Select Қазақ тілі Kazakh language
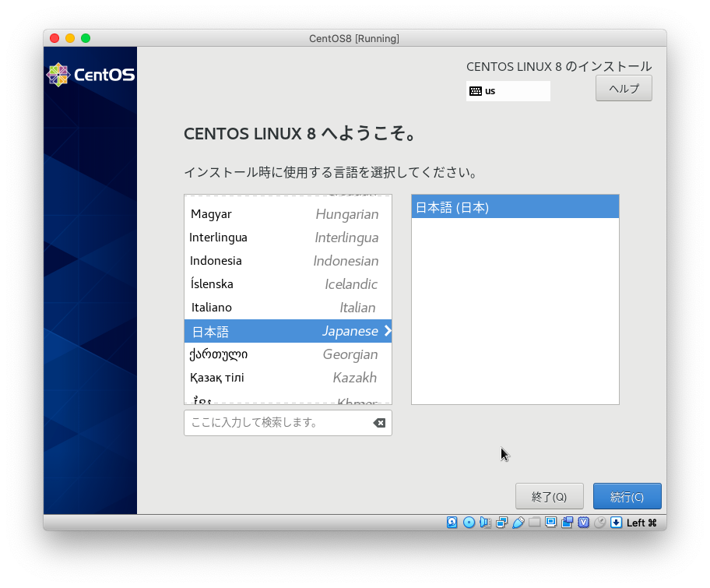This screenshot has width=710, height=588. click(x=288, y=378)
